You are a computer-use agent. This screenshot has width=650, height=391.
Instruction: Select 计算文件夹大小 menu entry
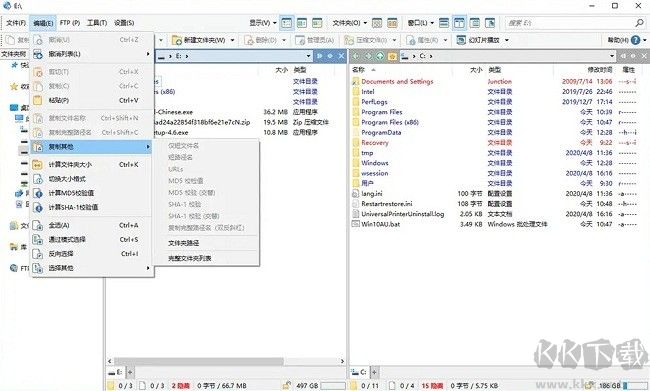click(x=92, y=165)
